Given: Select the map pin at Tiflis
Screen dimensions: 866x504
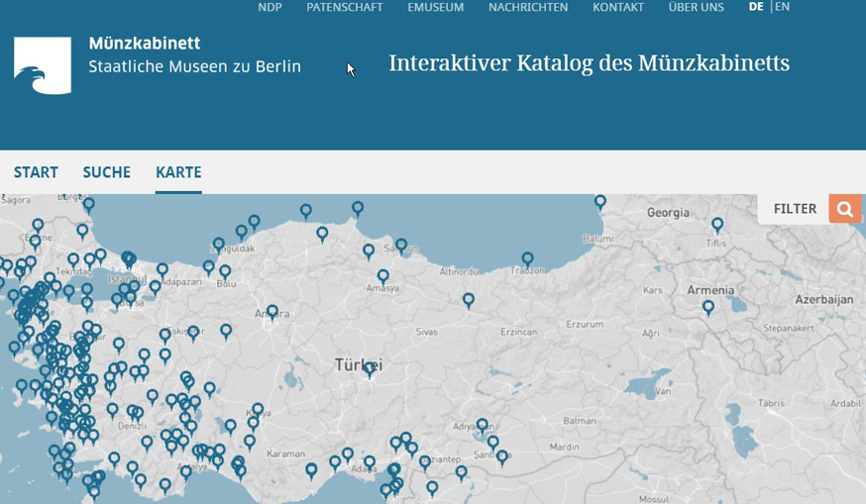Looking at the screenshot, I should point(717,225).
